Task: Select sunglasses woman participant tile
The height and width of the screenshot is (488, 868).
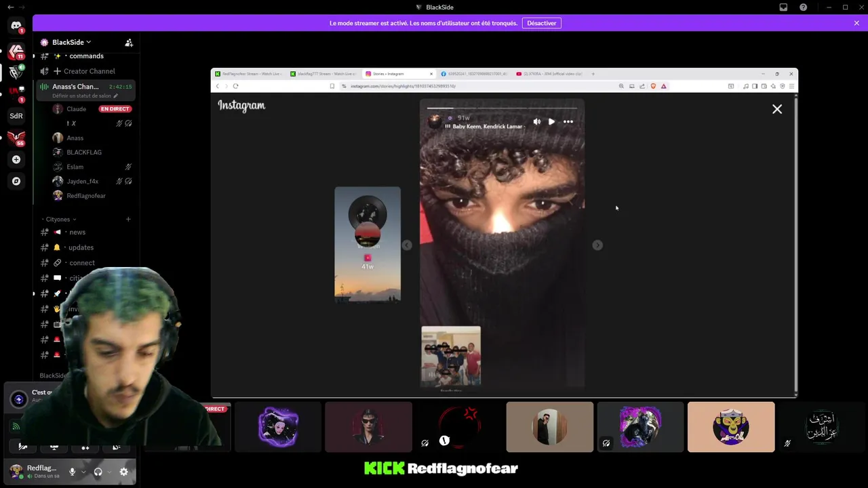Action: 368,427
